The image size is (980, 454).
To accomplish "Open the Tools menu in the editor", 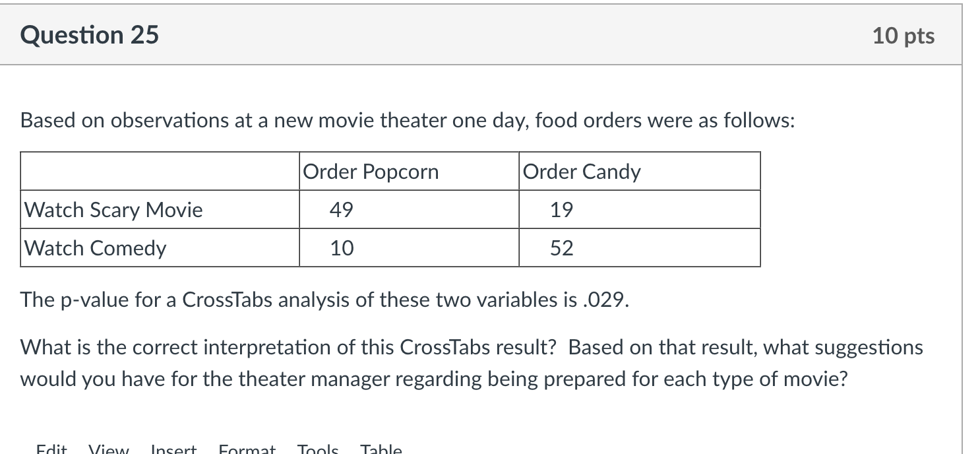I will (x=317, y=449).
